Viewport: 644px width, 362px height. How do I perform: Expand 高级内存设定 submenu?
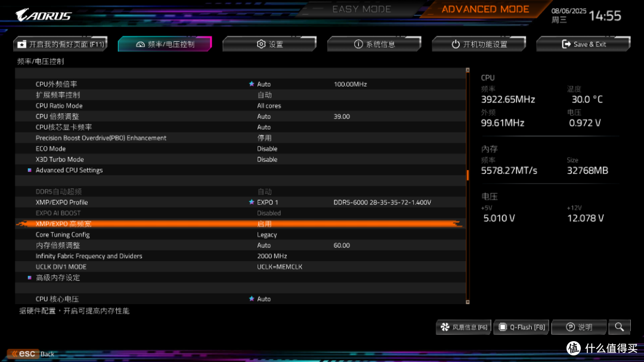click(x=57, y=278)
